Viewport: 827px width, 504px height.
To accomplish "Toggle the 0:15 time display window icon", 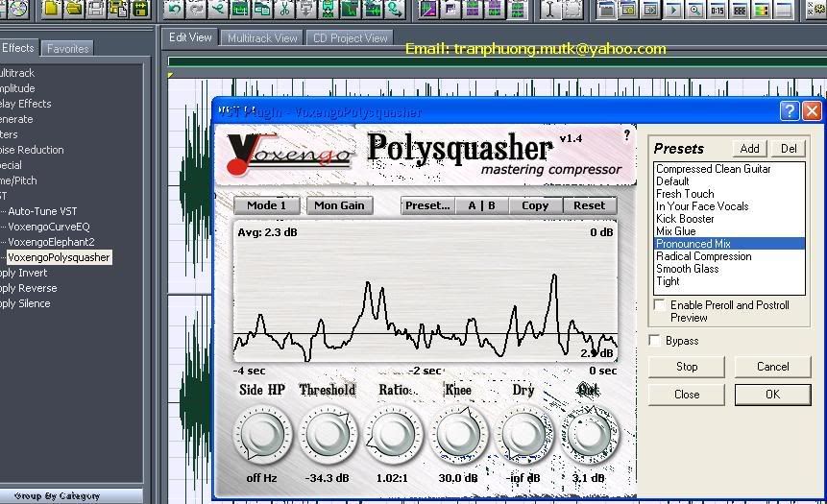I will pyautogui.click(x=718, y=9).
